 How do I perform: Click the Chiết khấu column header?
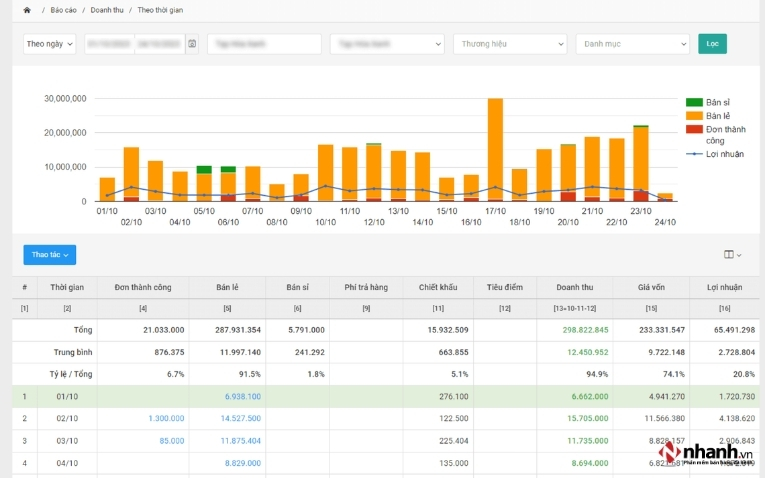click(438, 287)
